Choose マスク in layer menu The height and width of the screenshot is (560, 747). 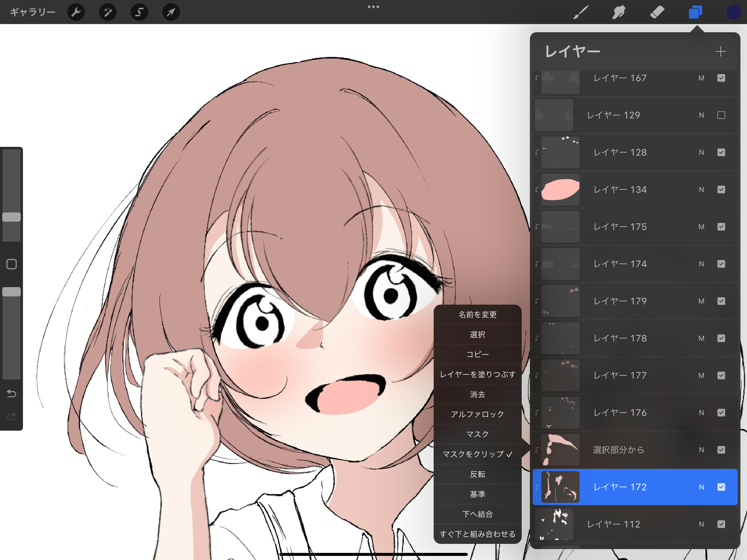click(x=477, y=434)
